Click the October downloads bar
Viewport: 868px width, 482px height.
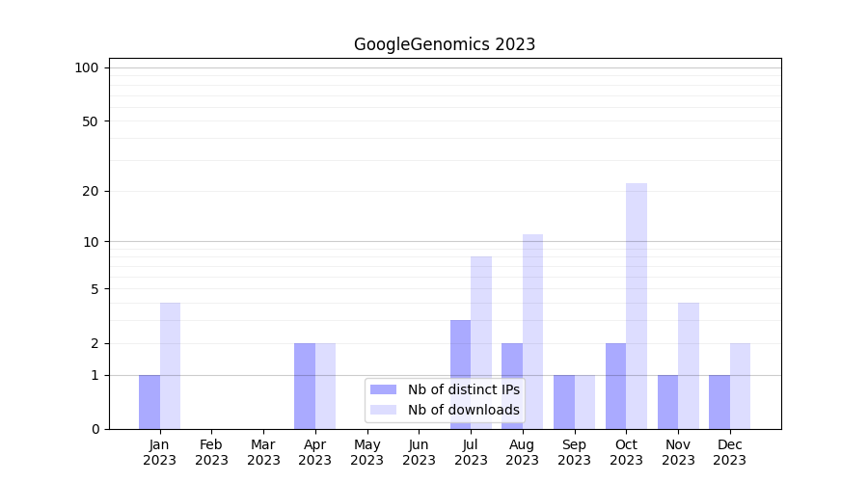click(637, 306)
